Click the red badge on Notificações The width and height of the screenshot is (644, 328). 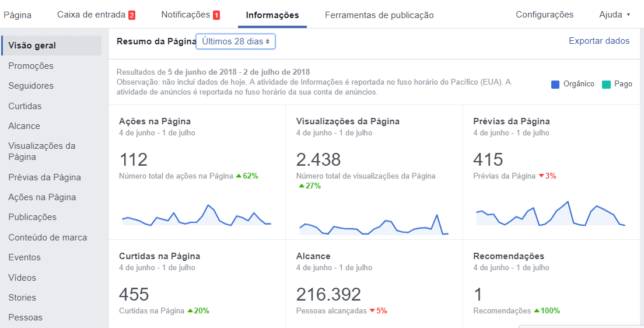[216, 16]
